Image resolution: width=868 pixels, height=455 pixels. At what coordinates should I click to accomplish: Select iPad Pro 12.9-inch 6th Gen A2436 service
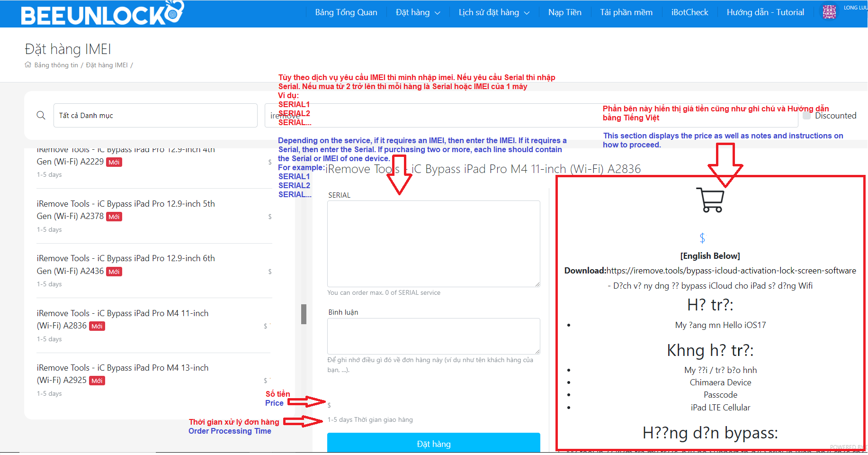click(x=154, y=271)
